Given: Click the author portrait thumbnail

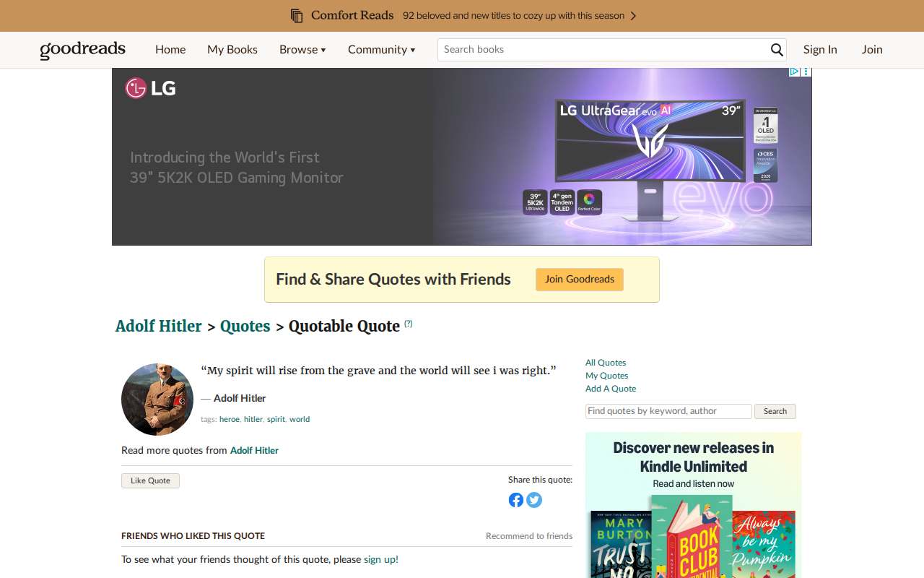Looking at the screenshot, I should (157, 400).
